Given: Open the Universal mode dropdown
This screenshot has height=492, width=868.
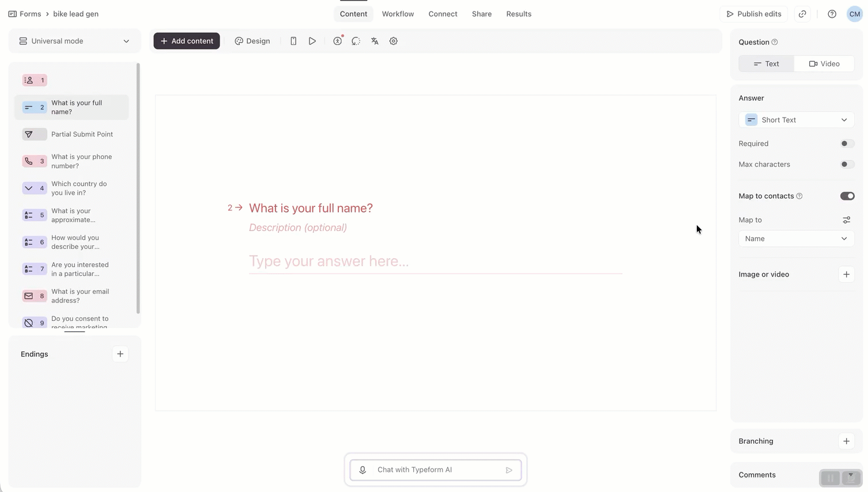Looking at the screenshot, I should [74, 41].
